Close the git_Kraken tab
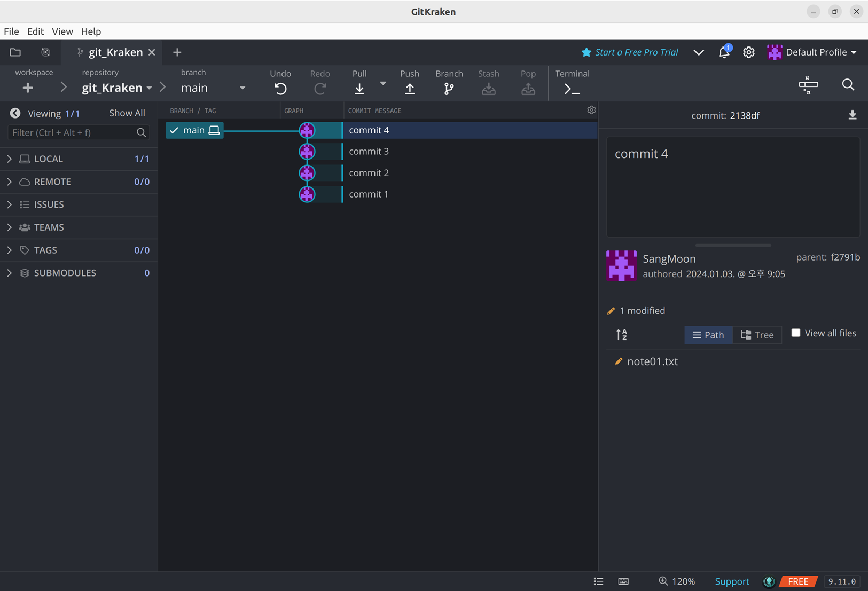Viewport: 868px width, 591px height. coord(152,52)
